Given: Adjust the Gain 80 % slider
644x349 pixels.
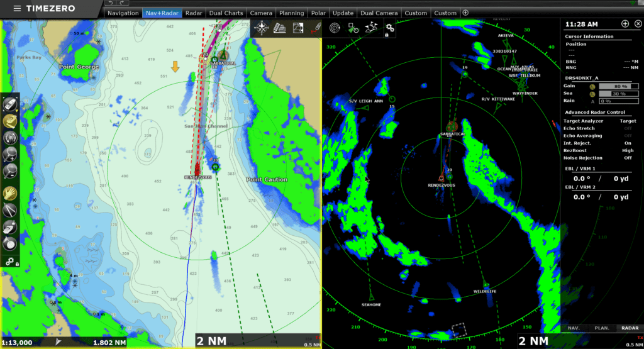Looking at the screenshot, I should click(x=619, y=87).
